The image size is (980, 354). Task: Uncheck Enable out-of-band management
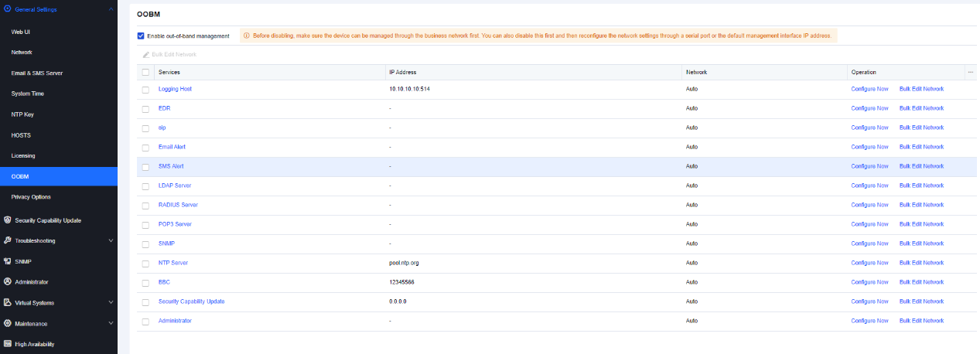pos(141,36)
